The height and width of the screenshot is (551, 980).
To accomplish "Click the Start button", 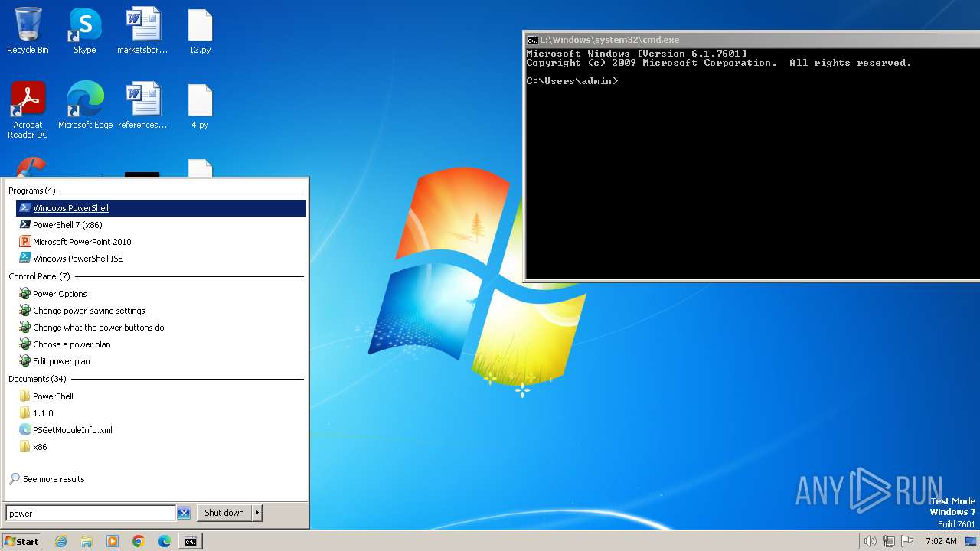I will click(x=21, y=541).
